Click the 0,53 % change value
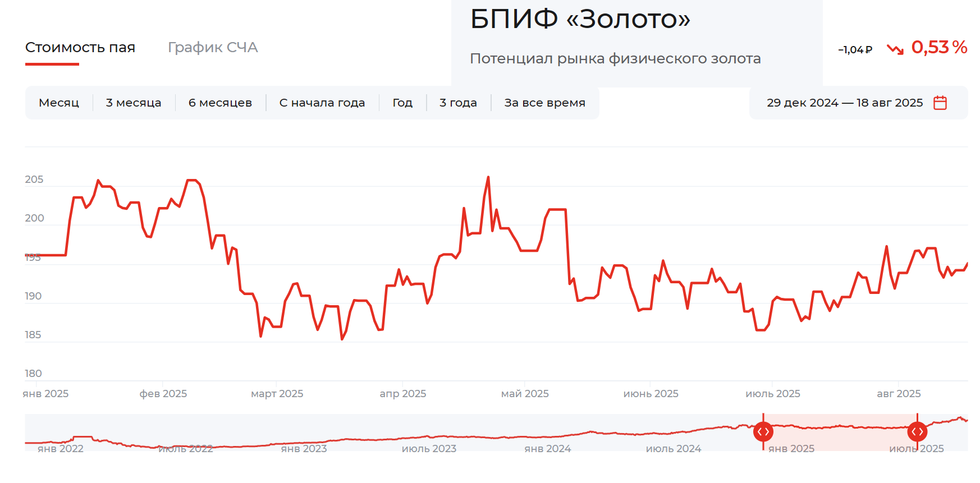This screenshot has width=980, height=483. pos(939,48)
